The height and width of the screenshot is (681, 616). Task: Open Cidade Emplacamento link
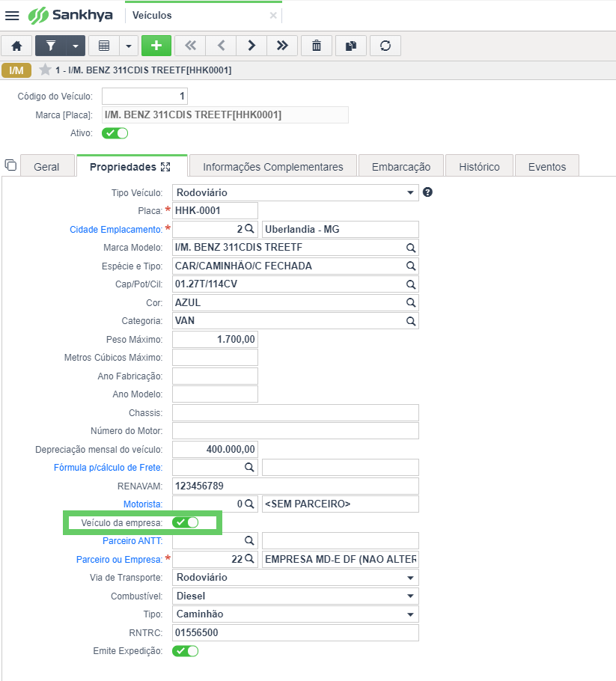coord(116,229)
